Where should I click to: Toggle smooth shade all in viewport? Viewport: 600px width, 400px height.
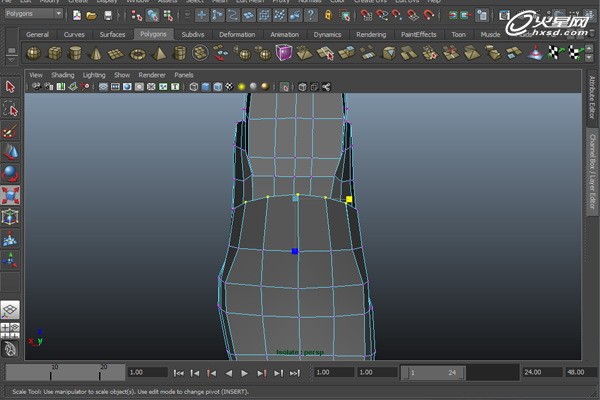click(205, 87)
